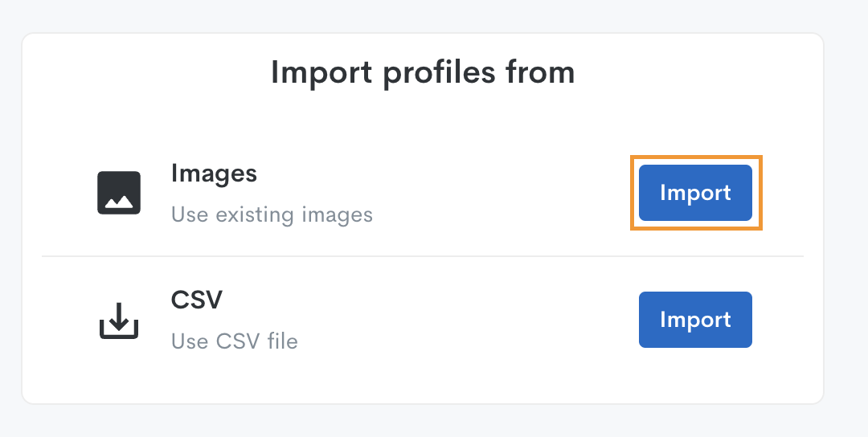The image size is (868, 437).
Task: Import profiles from existing images
Action: coord(695,193)
